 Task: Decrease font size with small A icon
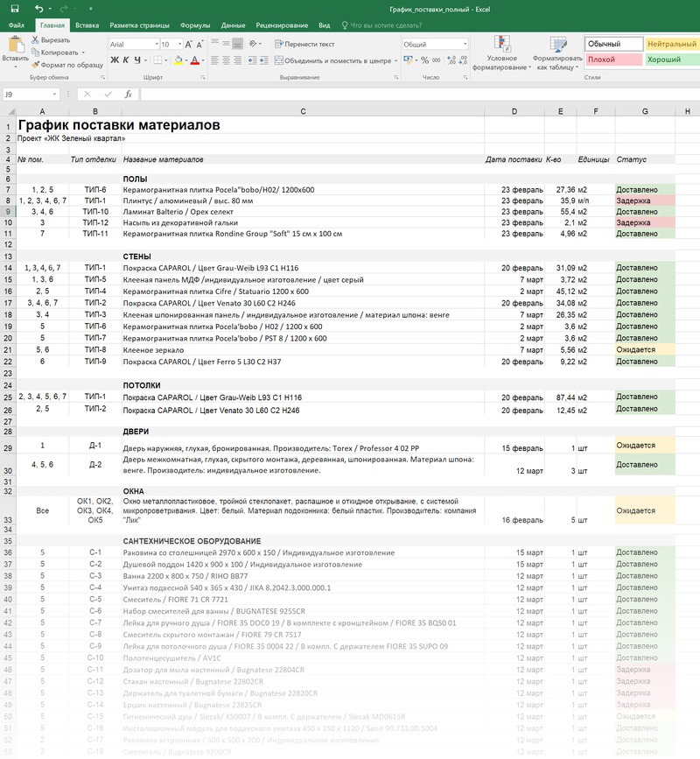coord(199,44)
